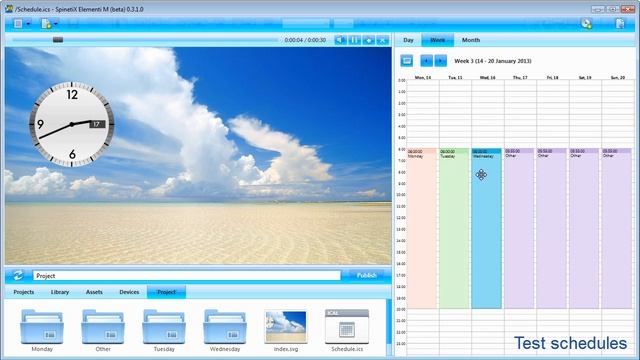Switch calendar to Day view
640x360 pixels.
click(x=408, y=40)
